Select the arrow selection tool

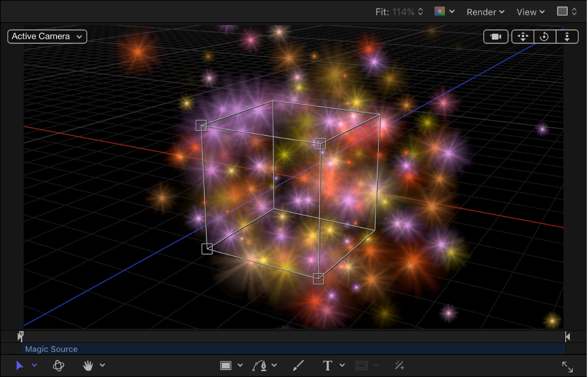(20, 365)
